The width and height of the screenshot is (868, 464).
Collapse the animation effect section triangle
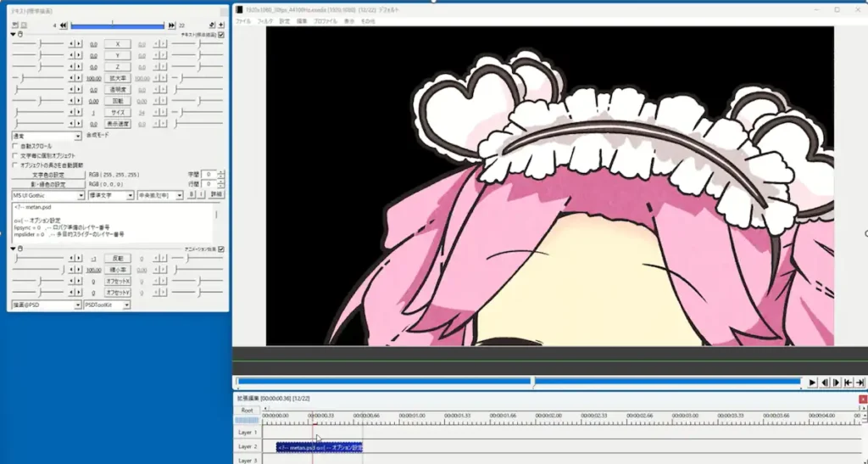[14, 249]
